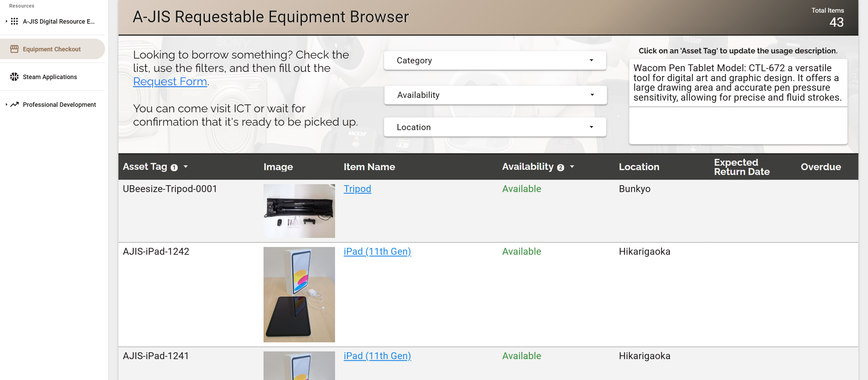
Task: Select Equipment Checkout in the sidebar
Action: 51,49
